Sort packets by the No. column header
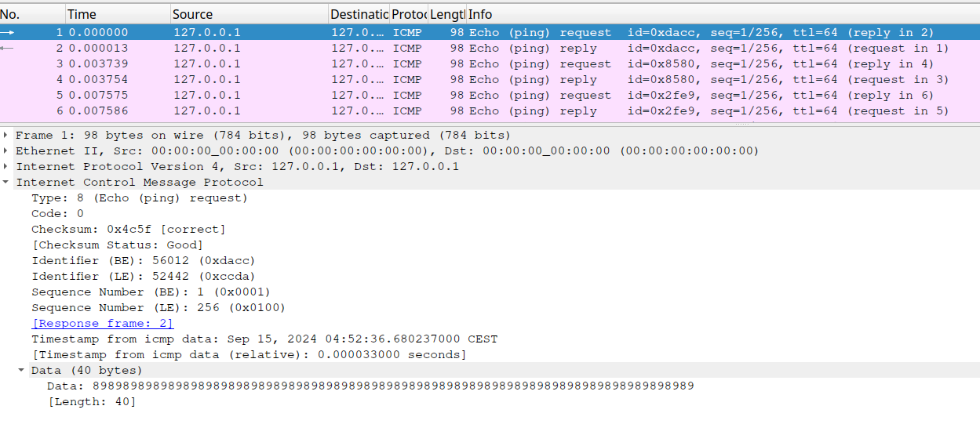 [x=31, y=14]
